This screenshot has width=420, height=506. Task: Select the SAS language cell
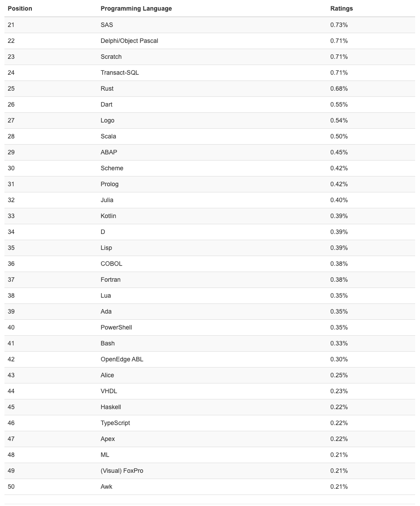coord(107,25)
